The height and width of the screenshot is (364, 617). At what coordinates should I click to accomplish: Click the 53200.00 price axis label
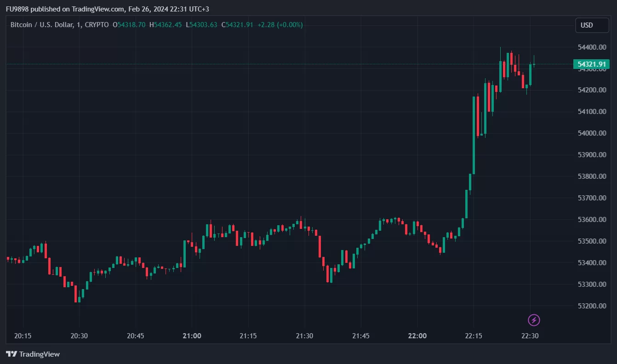591,306
